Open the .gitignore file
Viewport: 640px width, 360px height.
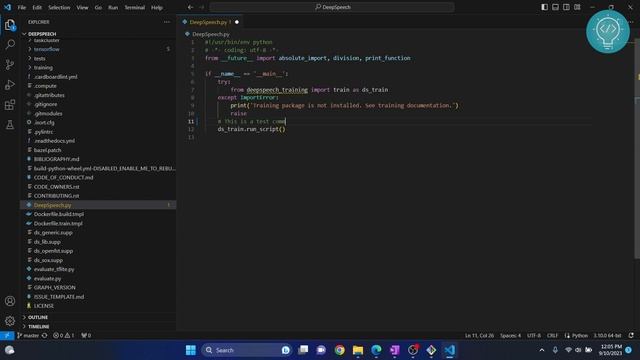coord(46,104)
